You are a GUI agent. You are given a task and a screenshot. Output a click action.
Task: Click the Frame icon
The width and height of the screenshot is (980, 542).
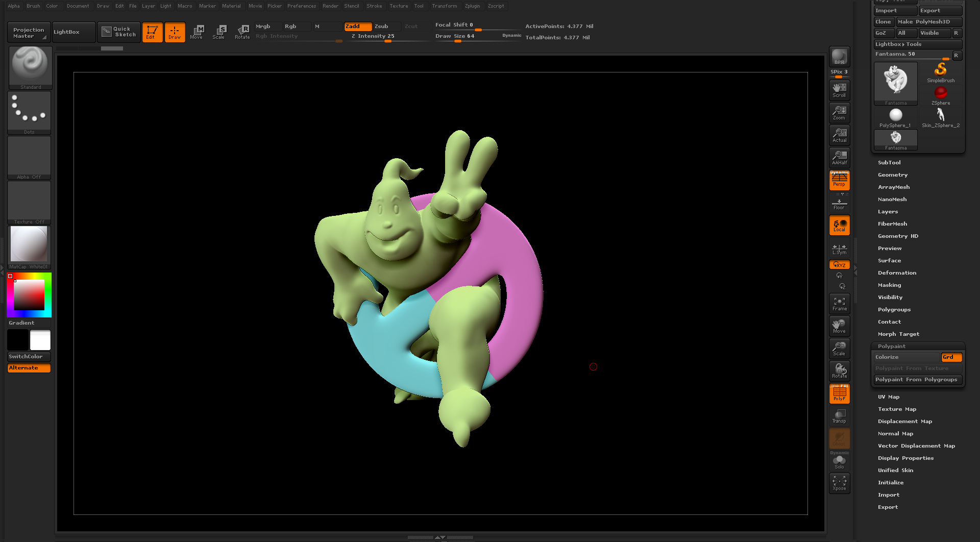click(x=839, y=304)
